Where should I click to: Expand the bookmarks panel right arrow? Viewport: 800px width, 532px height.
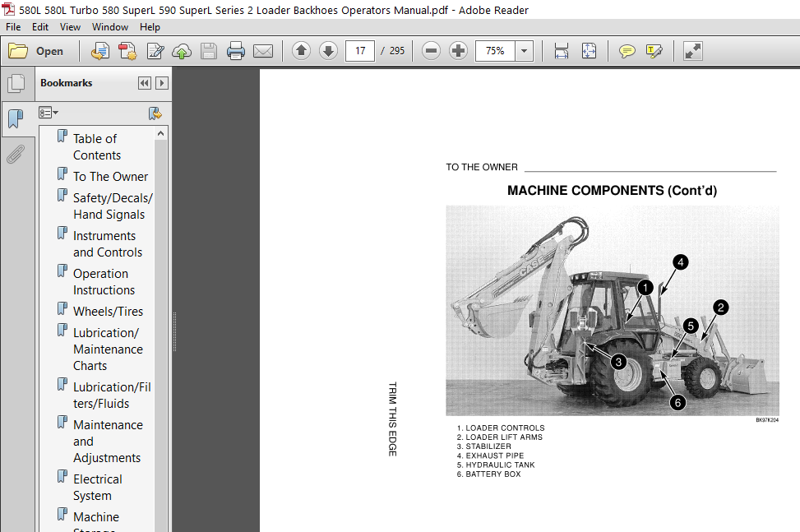pyautogui.click(x=162, y=83)
